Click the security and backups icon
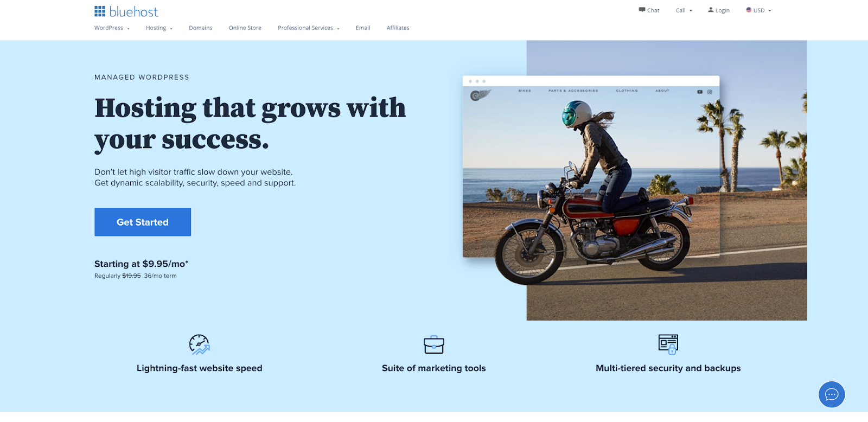This screenshot has height=422, width=868. coord(668,344)
